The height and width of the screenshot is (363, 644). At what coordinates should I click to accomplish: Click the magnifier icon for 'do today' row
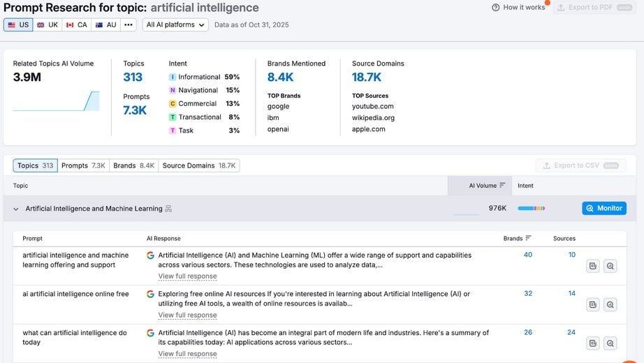[610, 343]
